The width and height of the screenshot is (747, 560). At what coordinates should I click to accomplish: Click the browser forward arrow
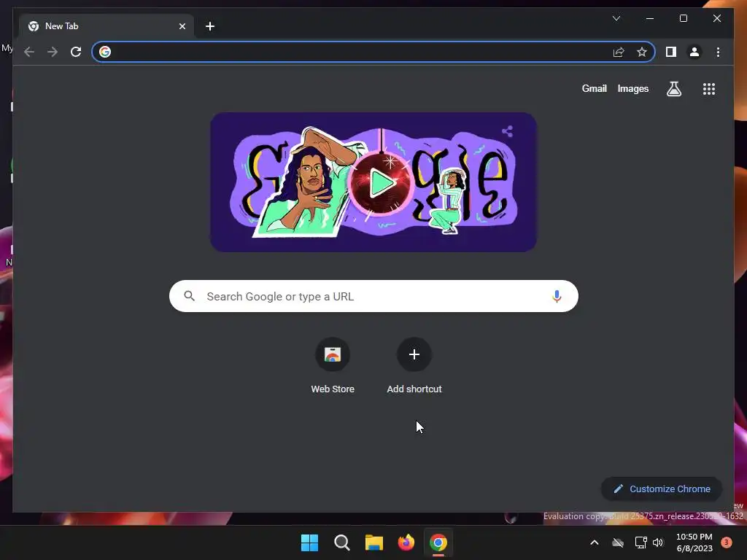click(53, 52)
